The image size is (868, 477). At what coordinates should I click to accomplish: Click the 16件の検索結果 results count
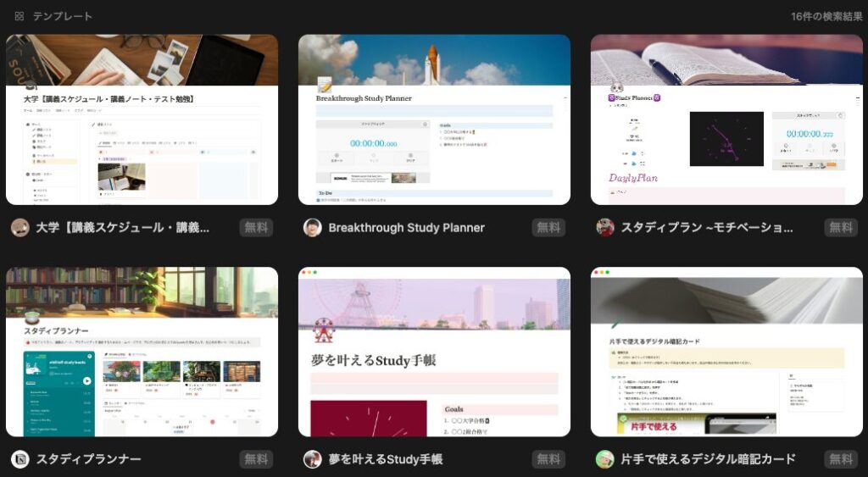point(826,16)
